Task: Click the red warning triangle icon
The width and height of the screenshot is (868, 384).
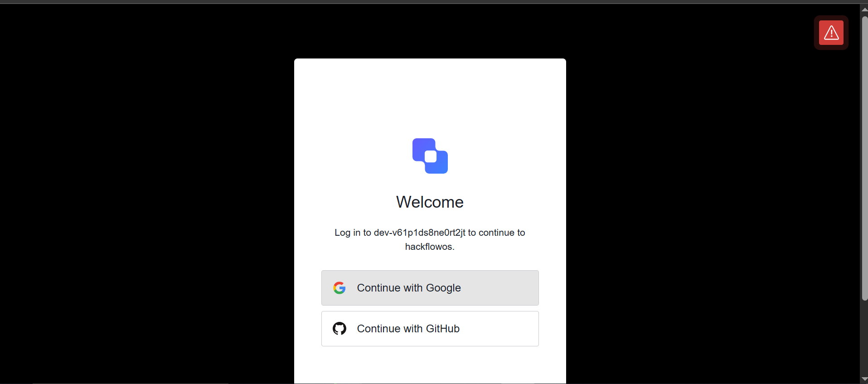Action: point(831,33)
